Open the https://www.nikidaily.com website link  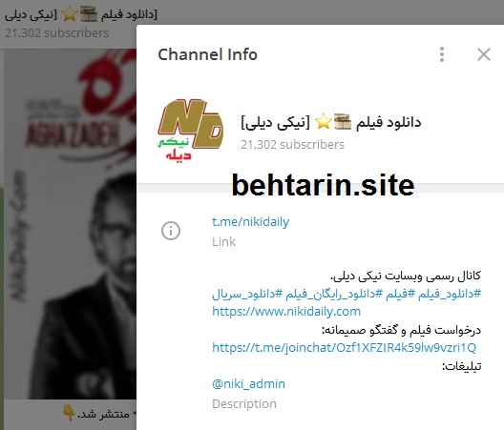286,311
